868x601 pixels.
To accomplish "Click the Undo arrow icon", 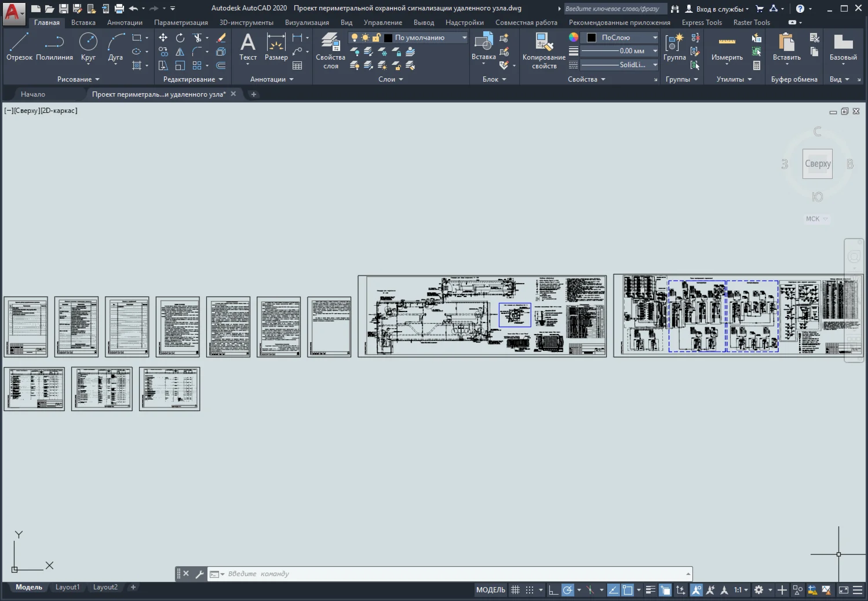I will tap(133, 9).
